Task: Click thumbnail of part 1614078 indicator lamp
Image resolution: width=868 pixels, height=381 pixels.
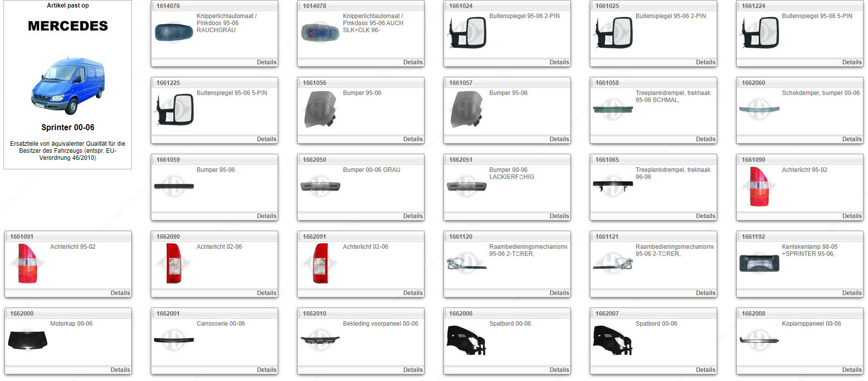Action: click(320, 33)
